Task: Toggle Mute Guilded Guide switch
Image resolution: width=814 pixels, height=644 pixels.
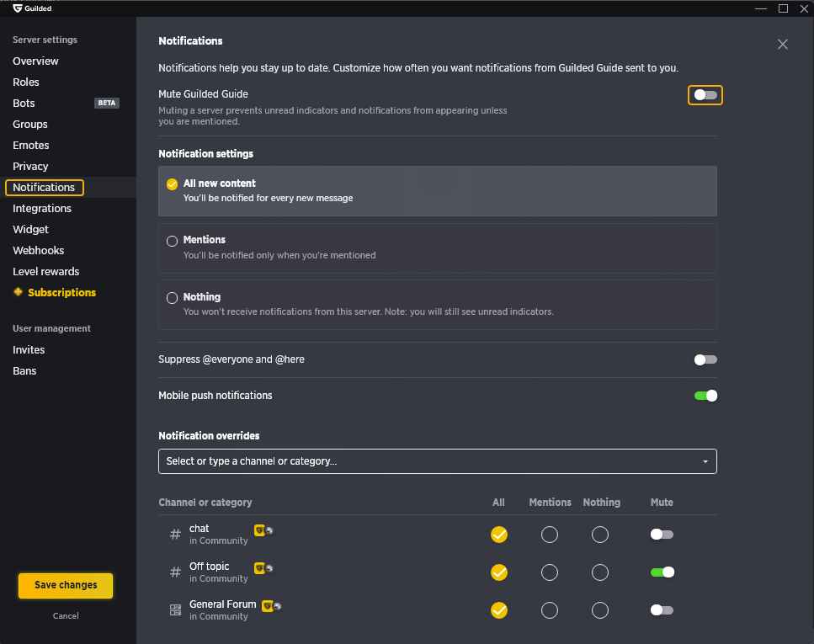Action: pyautogui.click(x=705, y=95)
